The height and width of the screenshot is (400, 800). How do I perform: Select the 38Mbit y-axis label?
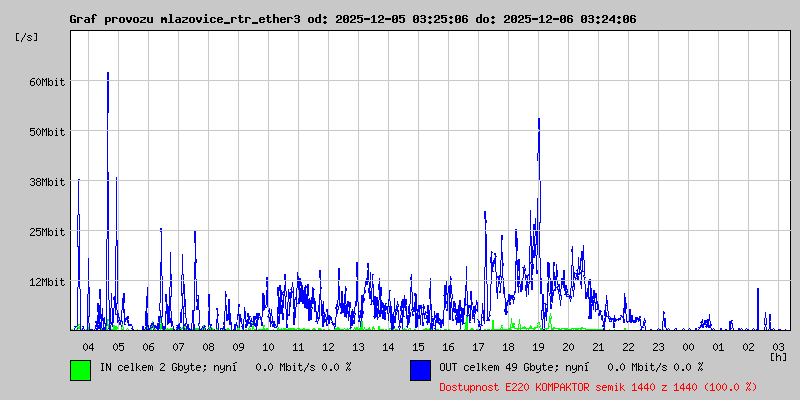46,182
